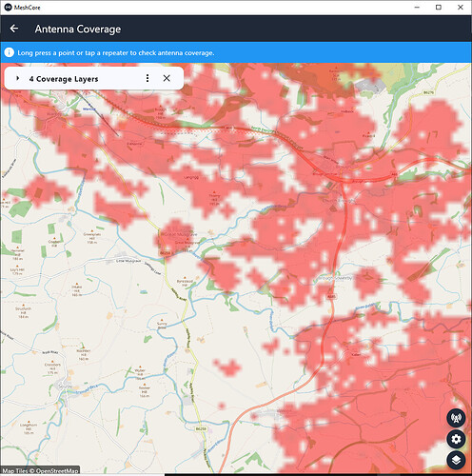472x476 pixels.
Task: Close the MeshCore window
Action: click(x=461, y=8)
